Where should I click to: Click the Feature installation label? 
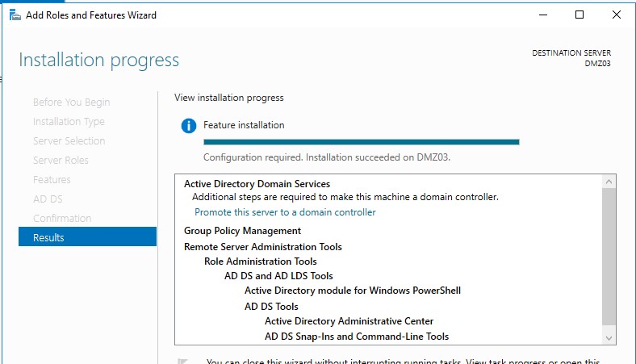tap(244, 125)
